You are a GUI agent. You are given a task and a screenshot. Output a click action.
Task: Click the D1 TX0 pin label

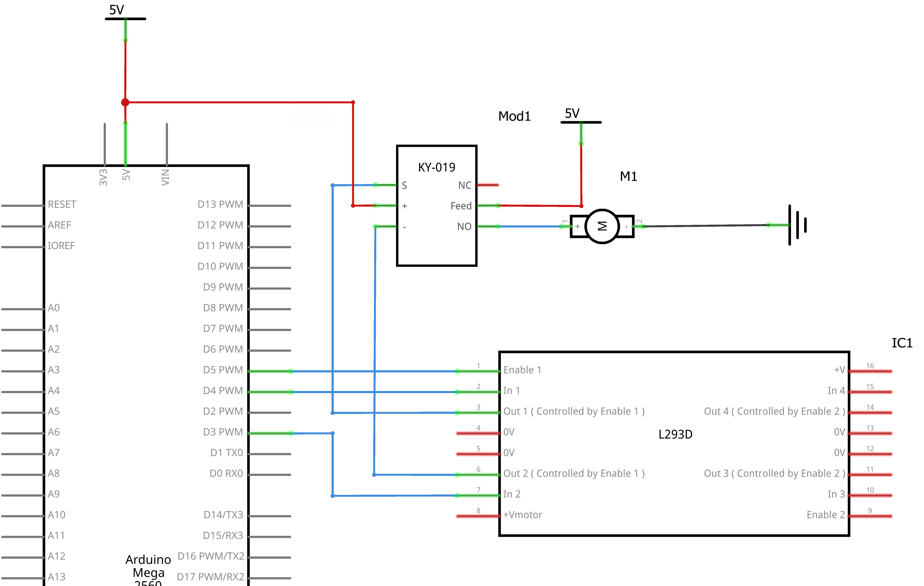226,453
